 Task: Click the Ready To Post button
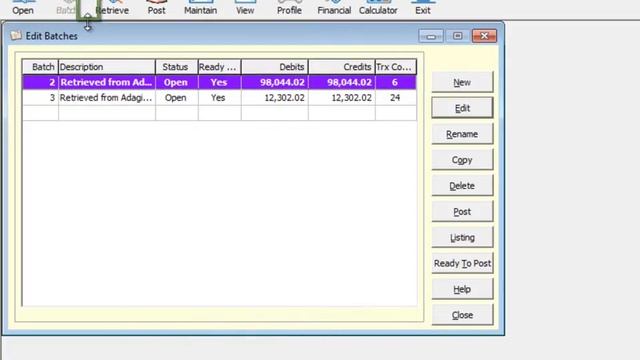[x=462, y=263]
